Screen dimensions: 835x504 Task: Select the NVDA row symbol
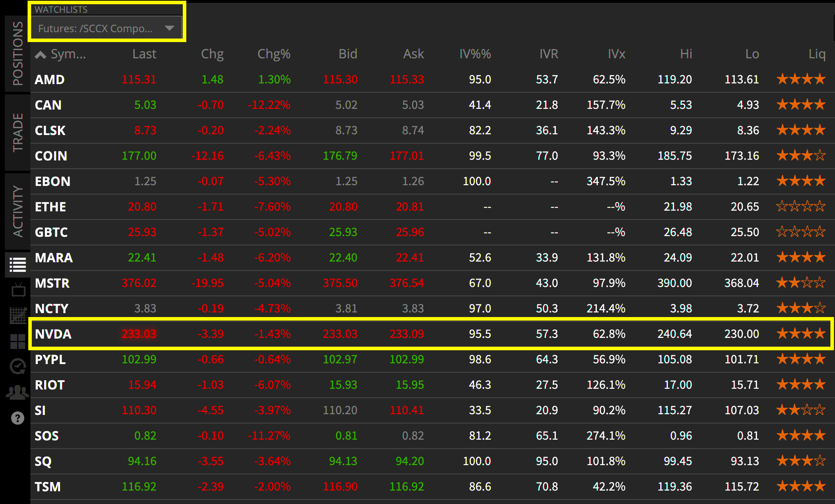pos(53,334)
